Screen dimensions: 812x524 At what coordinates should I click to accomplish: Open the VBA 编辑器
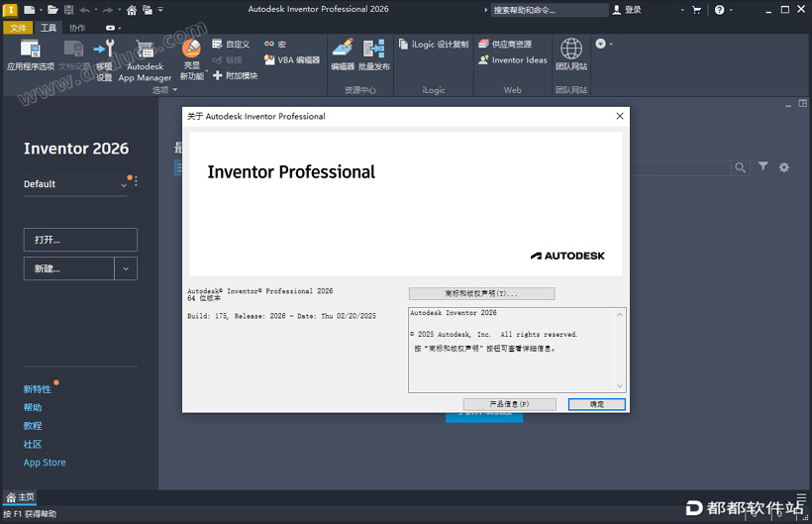click(292, 60)
